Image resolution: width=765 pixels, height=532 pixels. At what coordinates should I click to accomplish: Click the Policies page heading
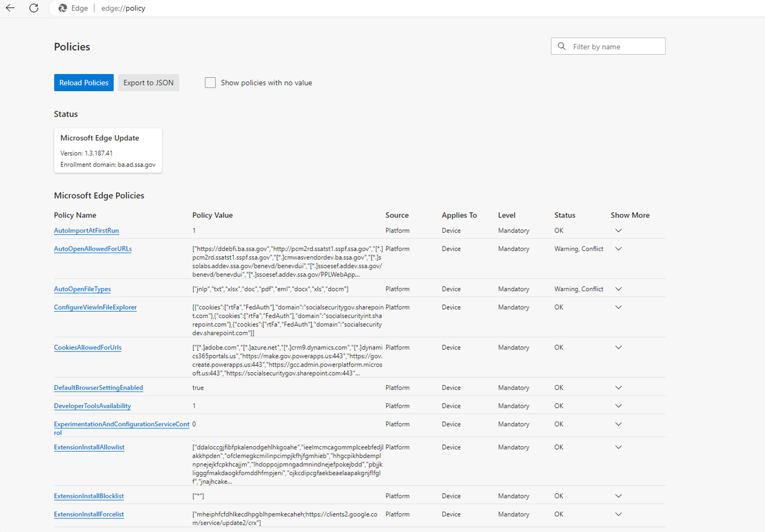pyautogui.click(x=72, y=46)
